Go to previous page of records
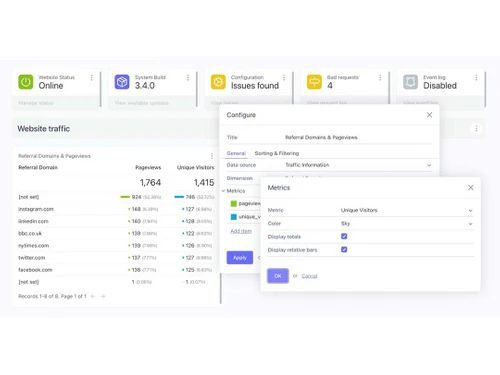The height and width of the screenshot is (375, 500). click(x=93, y=296)
